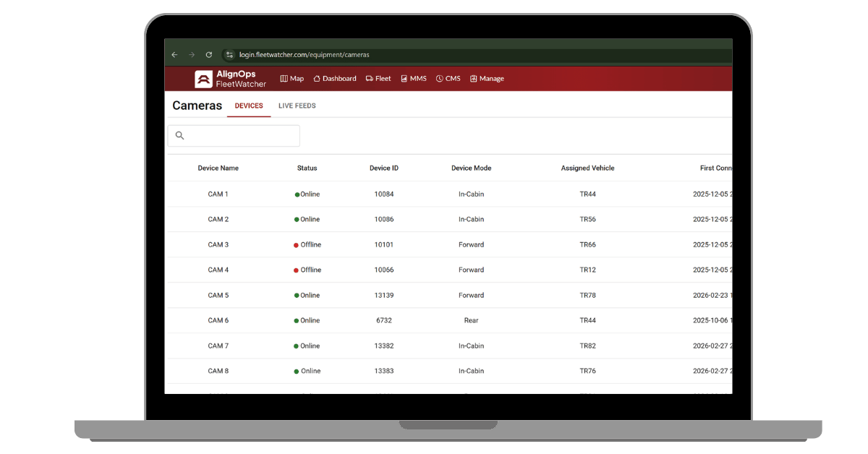Click the CAM 8 device name

pyautogui.click(x=218, y=372)
